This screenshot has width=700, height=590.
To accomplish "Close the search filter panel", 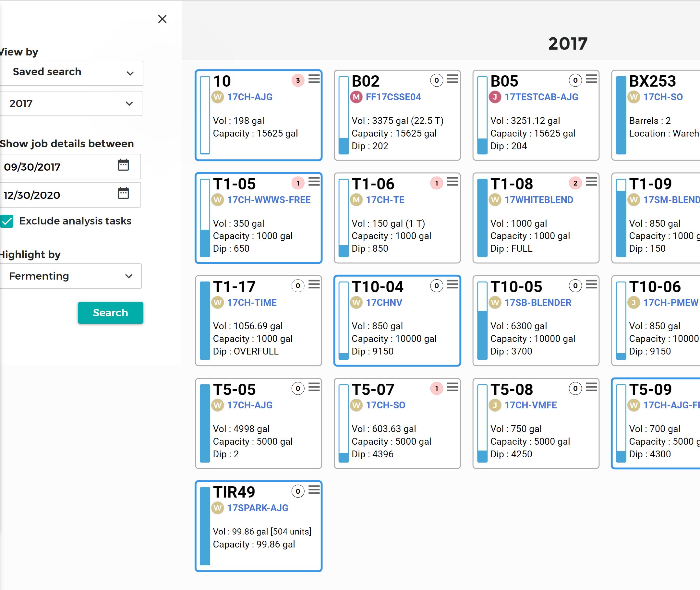I will tap(162, 19).
